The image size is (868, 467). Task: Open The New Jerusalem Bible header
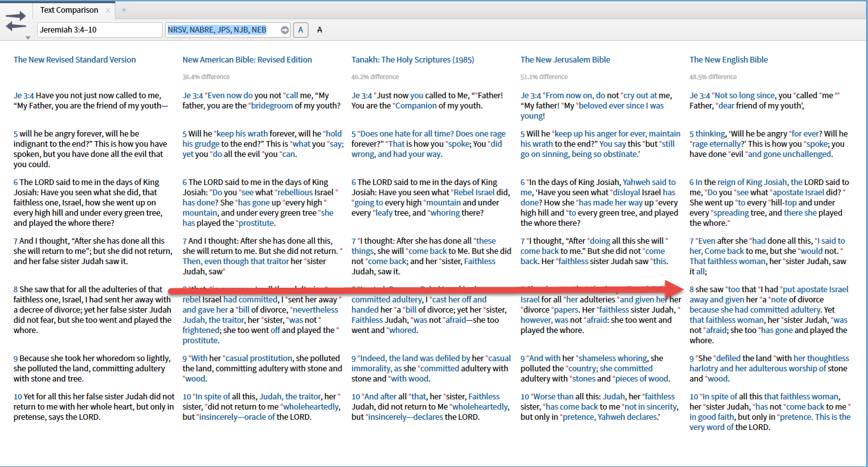tap(565, 60)
